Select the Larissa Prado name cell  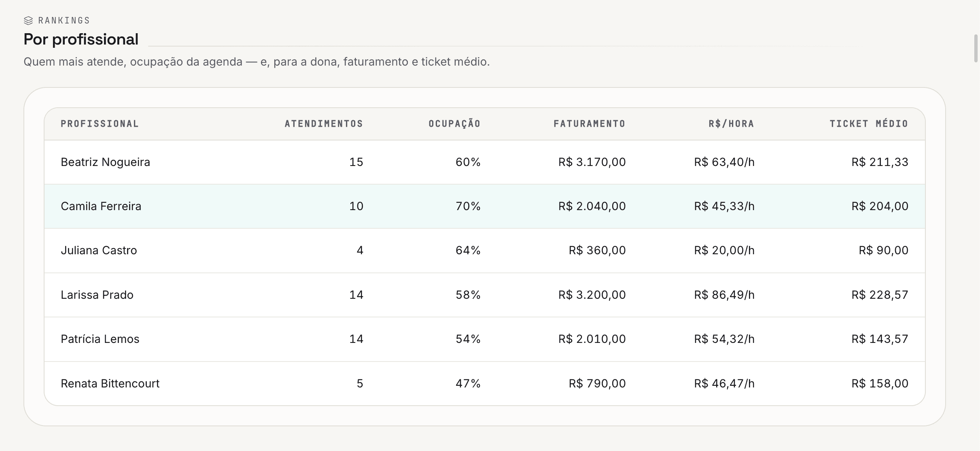97,295
